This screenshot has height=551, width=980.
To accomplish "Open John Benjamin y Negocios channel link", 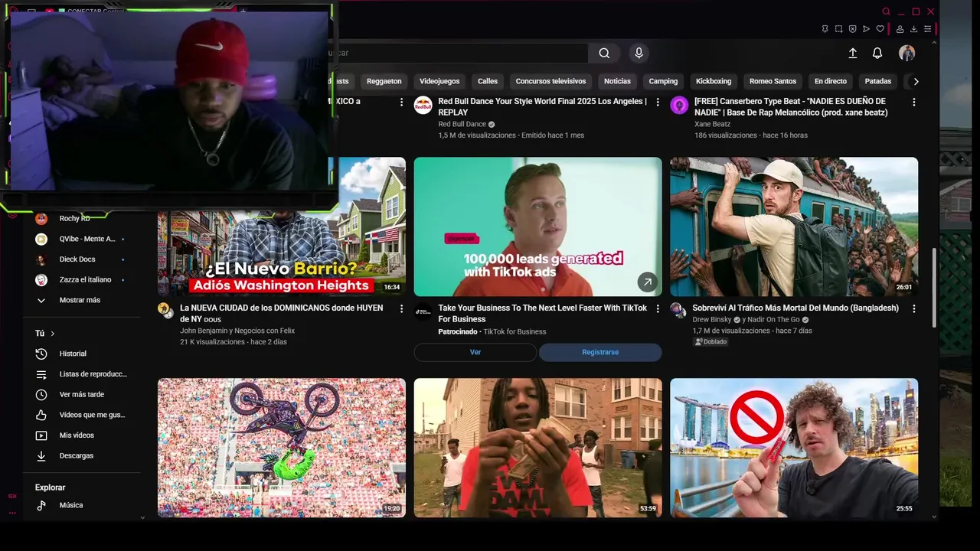I will click(237, 331).
